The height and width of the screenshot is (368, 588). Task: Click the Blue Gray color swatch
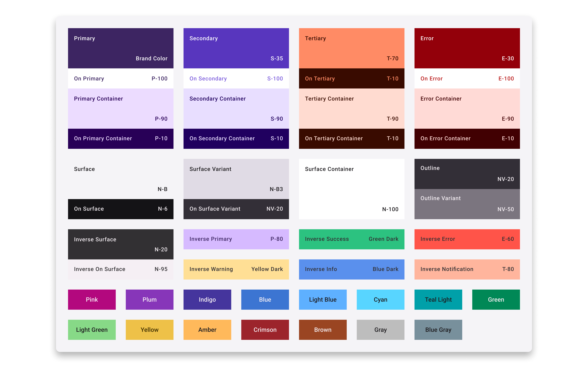tap(438, 330)
